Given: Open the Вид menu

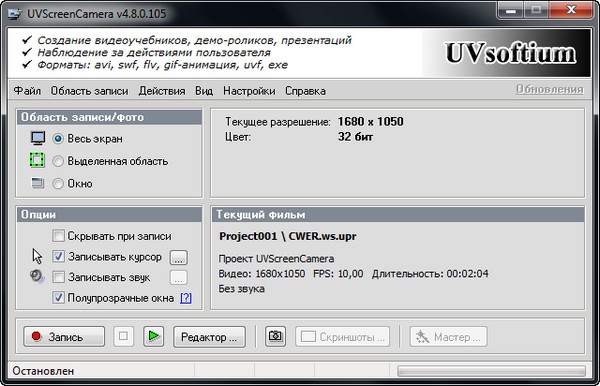Looking at the screenshot, I should coord(204,91).
